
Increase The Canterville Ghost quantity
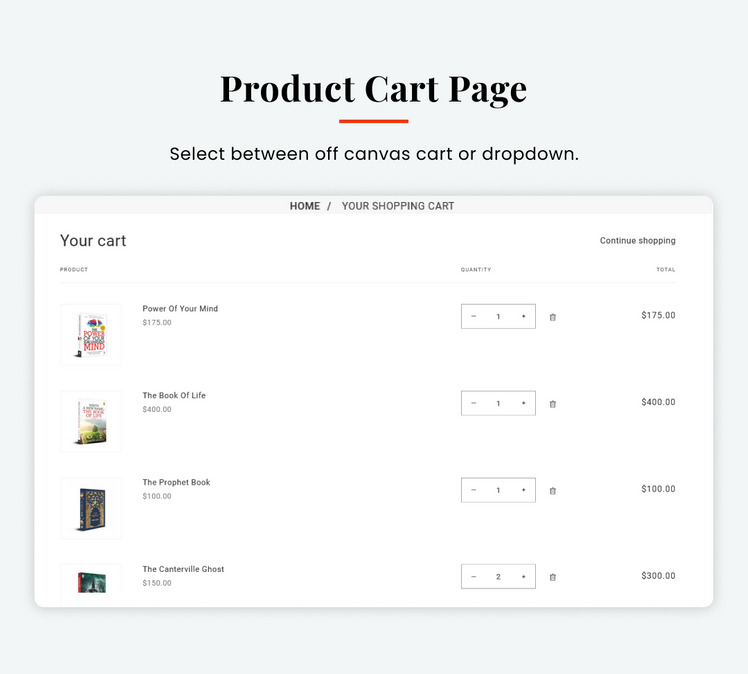click(x=523, y=577)
